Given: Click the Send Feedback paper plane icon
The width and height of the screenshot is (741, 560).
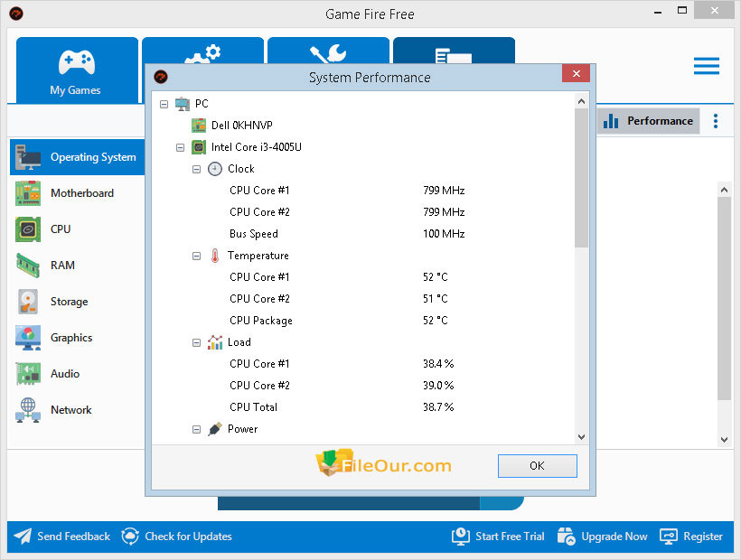Looking at the screenshot, I should pyautogui.click(x=23, y=537).
